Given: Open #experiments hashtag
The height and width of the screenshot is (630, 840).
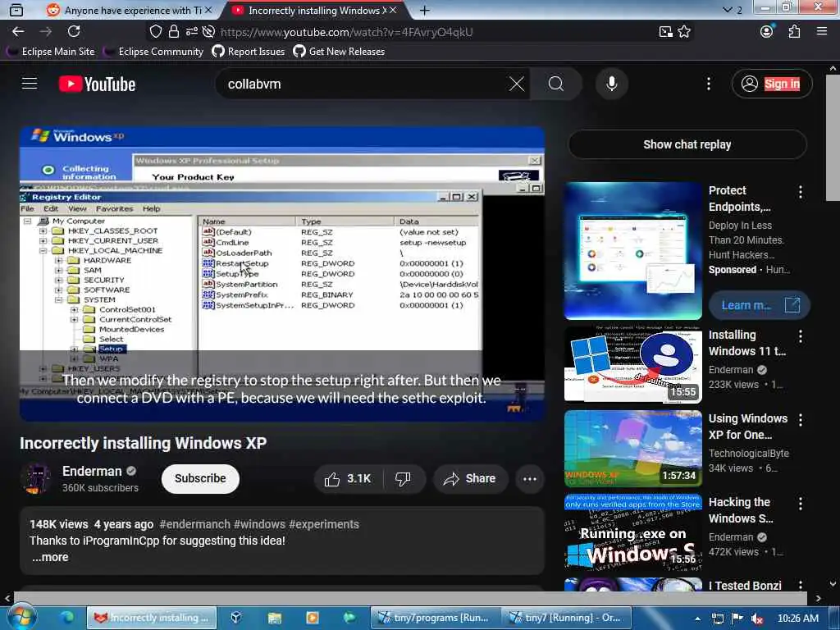Looking at the screenshot, I should pyautogui.click(x=323, y=524).
